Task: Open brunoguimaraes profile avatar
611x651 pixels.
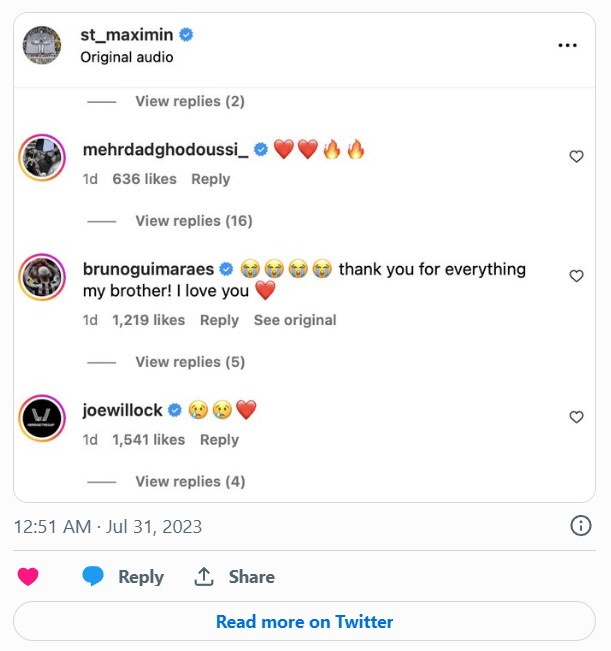Action: (42, 277)
